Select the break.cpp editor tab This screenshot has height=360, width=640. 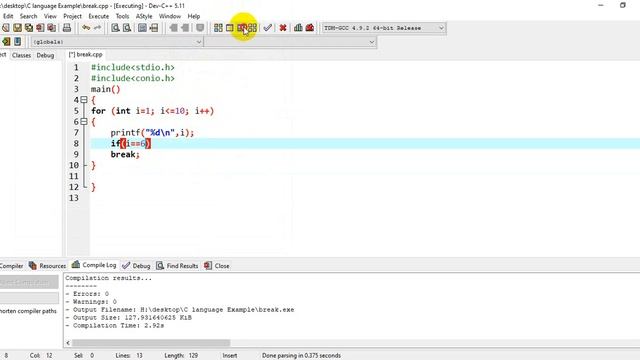(x=85, y=54)
